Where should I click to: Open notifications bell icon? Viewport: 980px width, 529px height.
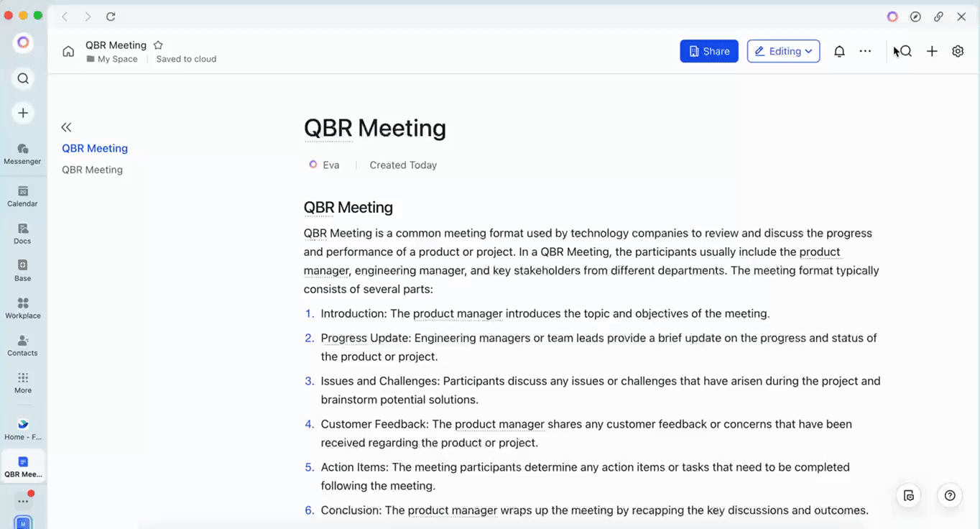(839, 51)
